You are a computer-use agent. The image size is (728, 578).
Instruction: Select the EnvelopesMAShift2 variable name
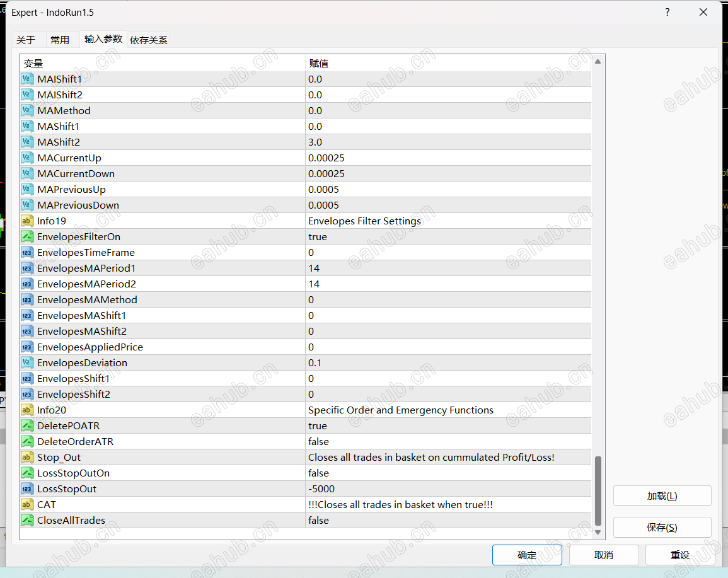[82, 332]
